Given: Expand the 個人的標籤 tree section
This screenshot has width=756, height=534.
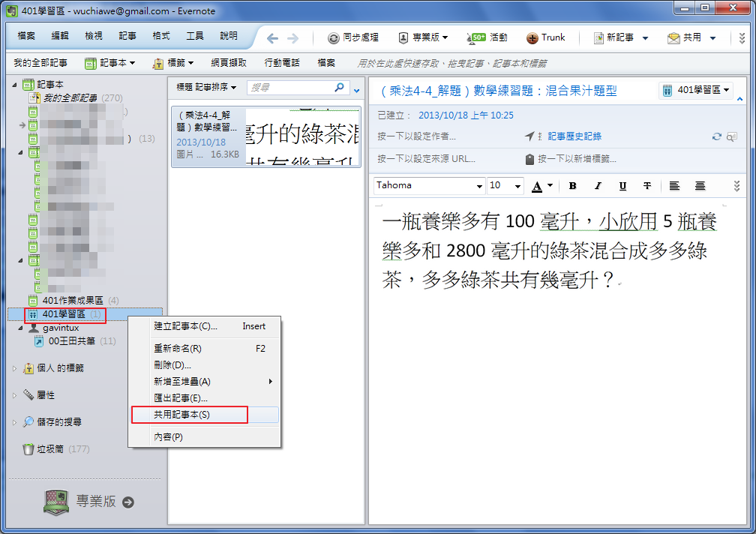Looking at the screenshot, I should (x=14, y=368).
